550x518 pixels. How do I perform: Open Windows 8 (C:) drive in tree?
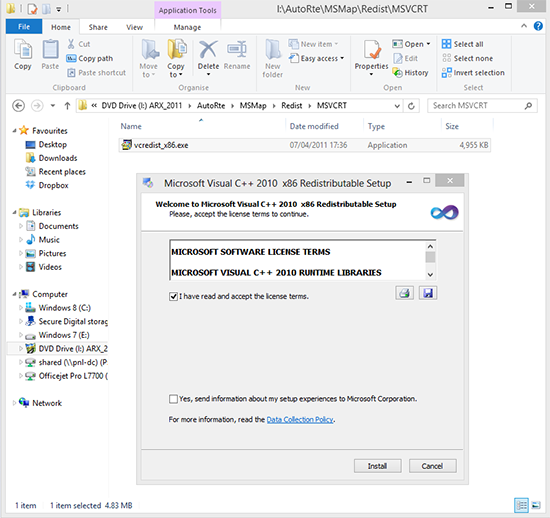pyautogui.click(x=65, y=308)
